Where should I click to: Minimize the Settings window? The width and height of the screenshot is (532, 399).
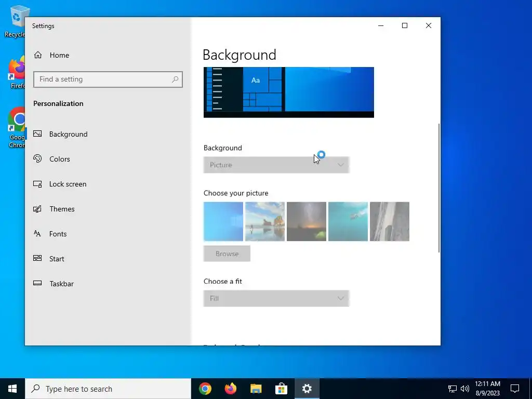point(381,25)
